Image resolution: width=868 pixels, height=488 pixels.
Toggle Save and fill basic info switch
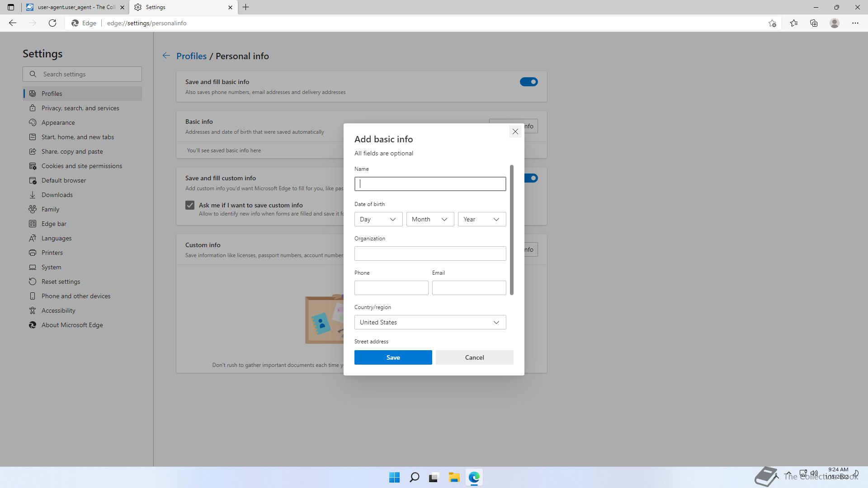click(x=528, y=82)
